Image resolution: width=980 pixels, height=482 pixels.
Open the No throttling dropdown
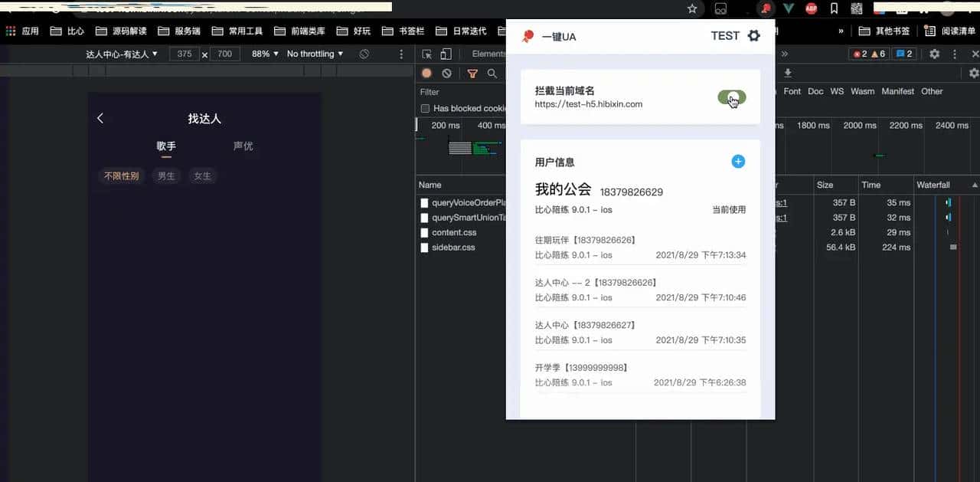(314, 54)
